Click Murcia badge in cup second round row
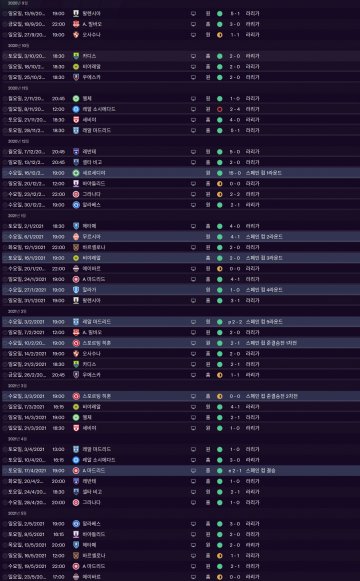The image size is (360, 581). tap(76, 236)
